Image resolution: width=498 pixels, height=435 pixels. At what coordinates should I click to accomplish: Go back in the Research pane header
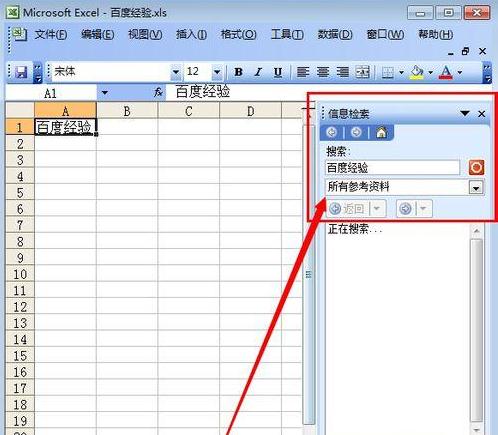pos(332,132)
